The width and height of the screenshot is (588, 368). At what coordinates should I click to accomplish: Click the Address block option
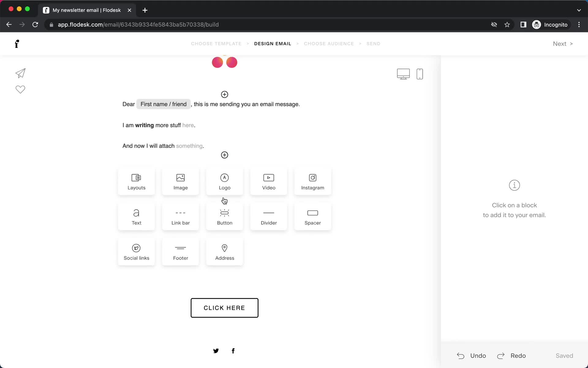coord(224,251)
